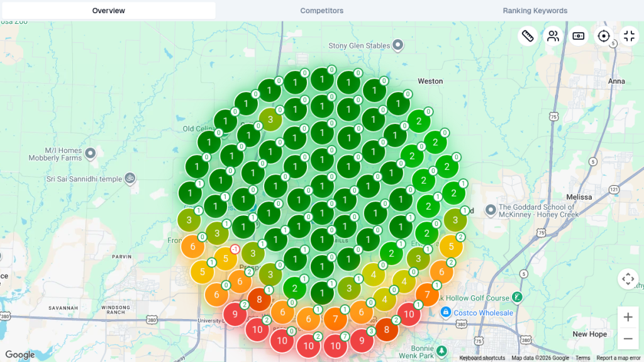644x362 pixels.
Task: Select the M/I Homes Mobberly Farms pin
Action: (x=91, y=154)
